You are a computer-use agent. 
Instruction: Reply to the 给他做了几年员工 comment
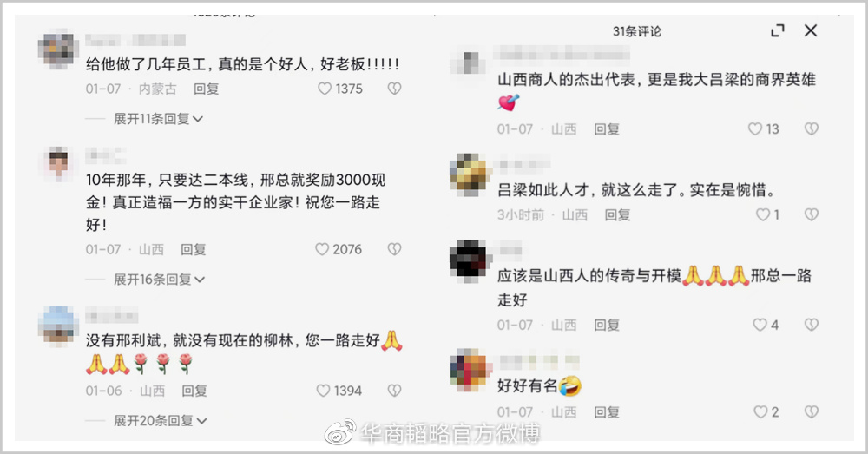[206, 89]
